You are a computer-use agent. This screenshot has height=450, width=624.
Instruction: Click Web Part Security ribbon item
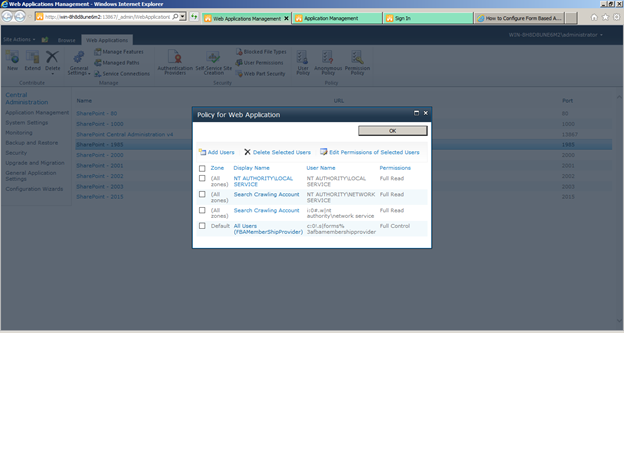[260, 74]
